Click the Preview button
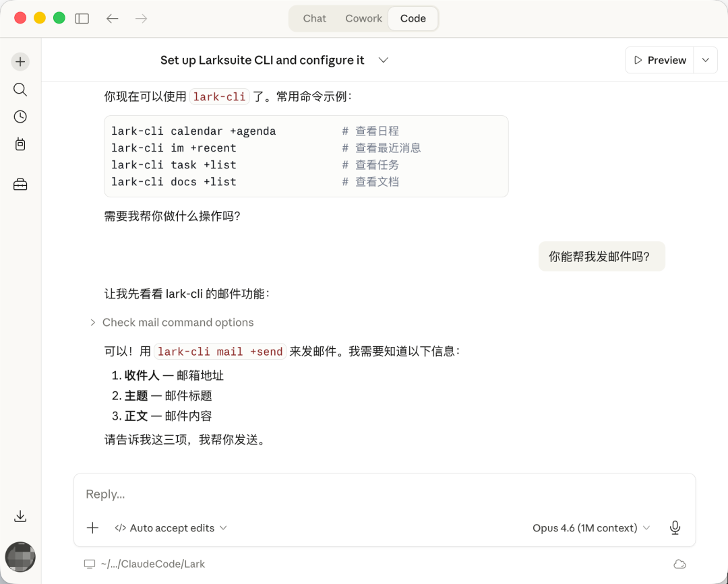This screenshot has width=728, height=584. tap(659, 60)
